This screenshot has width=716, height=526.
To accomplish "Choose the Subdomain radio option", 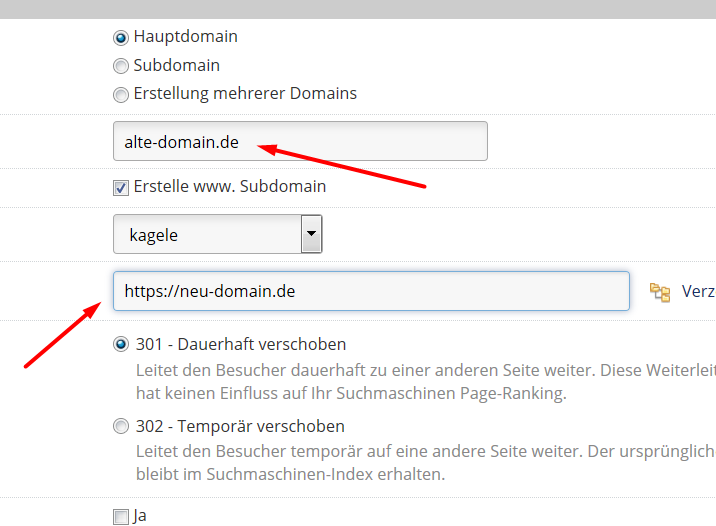I will (x=121, y=66).
